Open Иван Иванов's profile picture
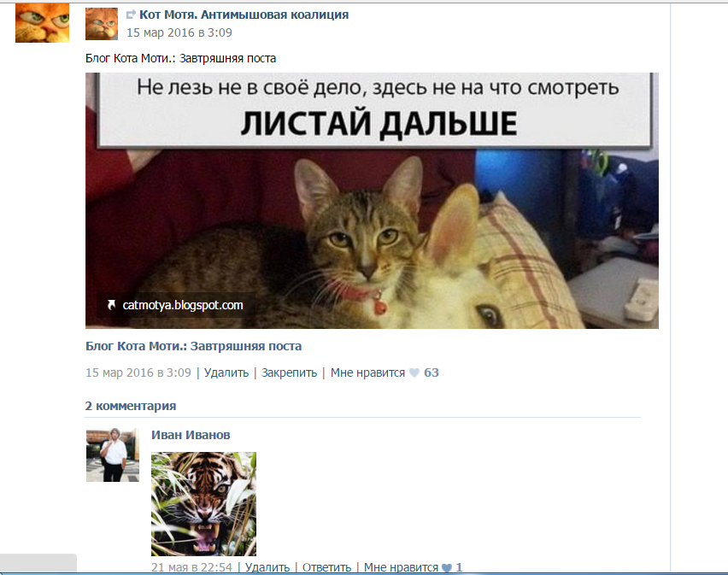728x575 pixels. point(112,455)
